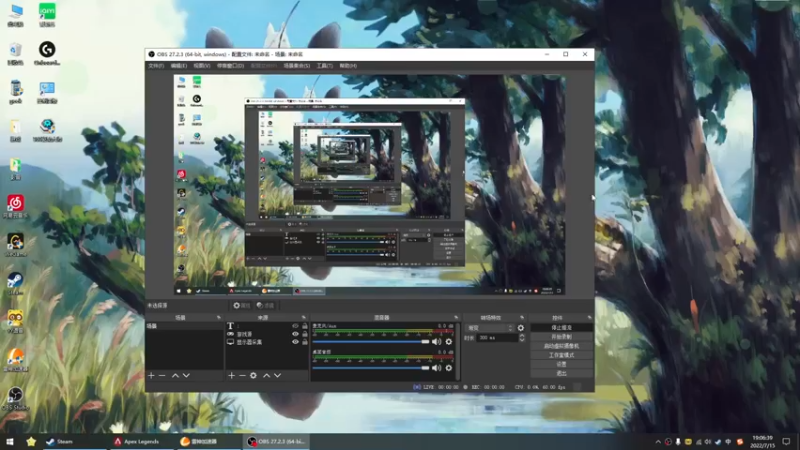Click the Windows Start button
This screenshot has width=800, height=450.
click(10, 441)
